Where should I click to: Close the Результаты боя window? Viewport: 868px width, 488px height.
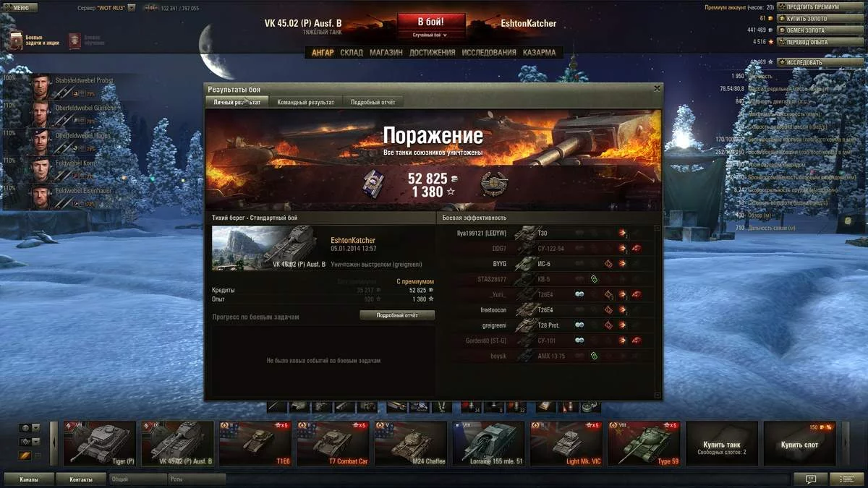click(657, 88)
